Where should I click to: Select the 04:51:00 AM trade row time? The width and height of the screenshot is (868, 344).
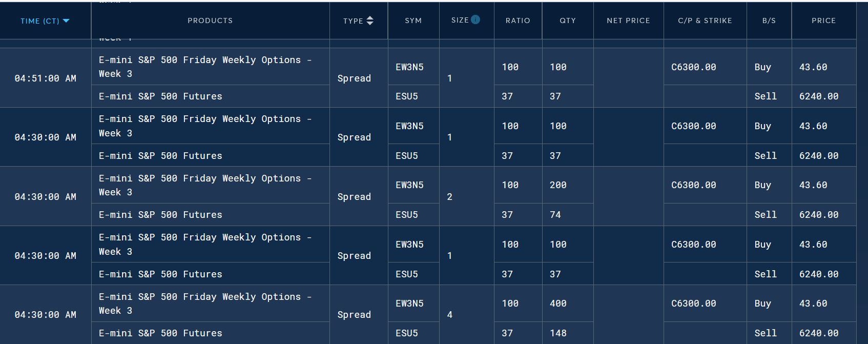coord(46,78)
